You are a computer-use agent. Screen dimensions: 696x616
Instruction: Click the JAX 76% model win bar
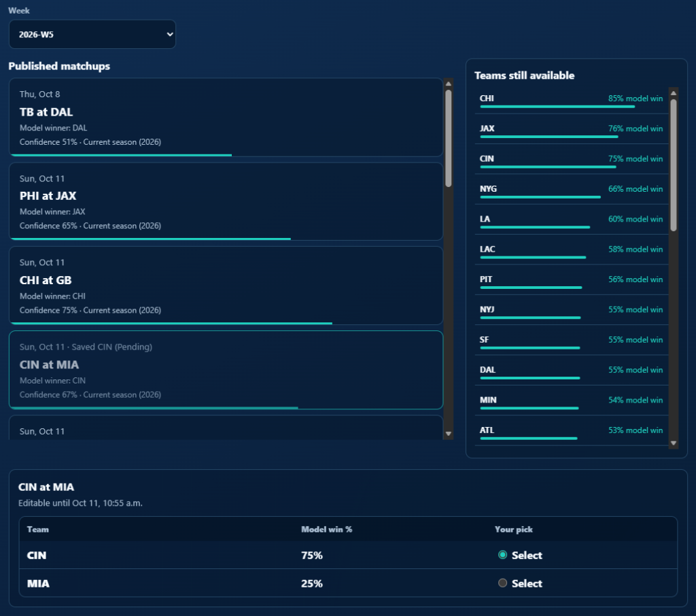click(549, 137)
